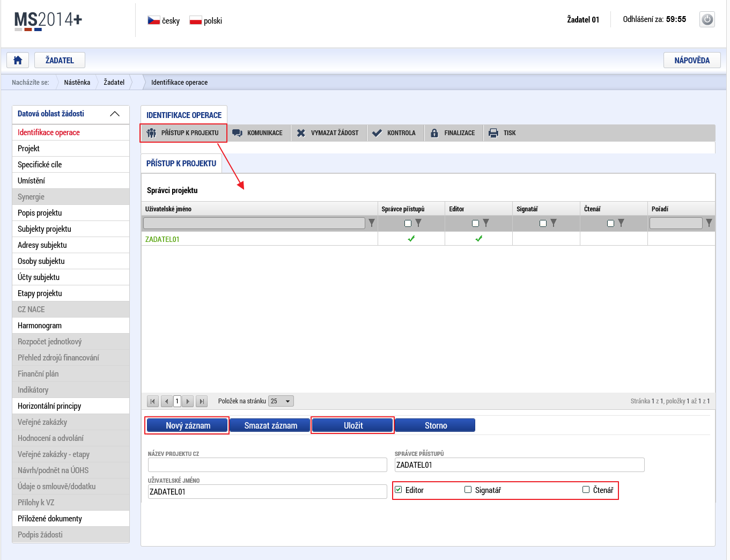Viewport: 730px width, 560px height.
Task: Open Položek na stránku dropdown
Action: (x=281, y=401)
